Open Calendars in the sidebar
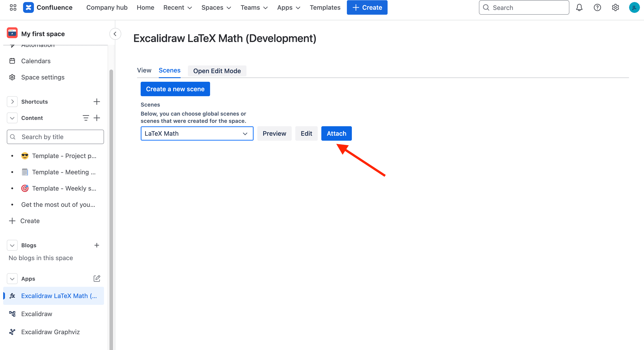 click(x=36, y=61)
